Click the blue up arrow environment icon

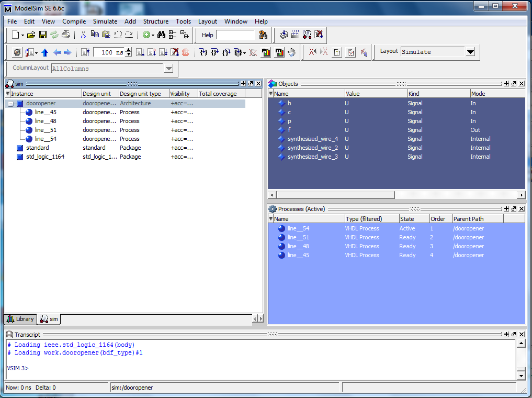pos(45,52)
